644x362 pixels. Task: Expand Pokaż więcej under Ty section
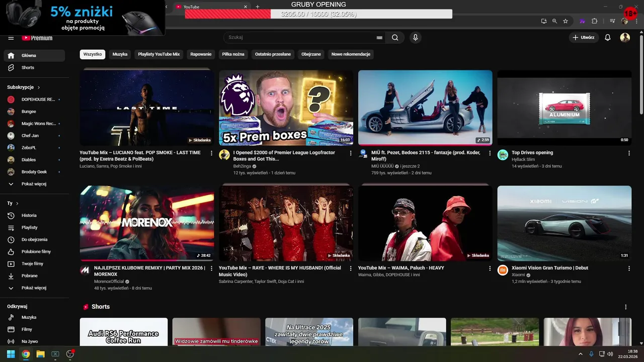tap(34, 288)
